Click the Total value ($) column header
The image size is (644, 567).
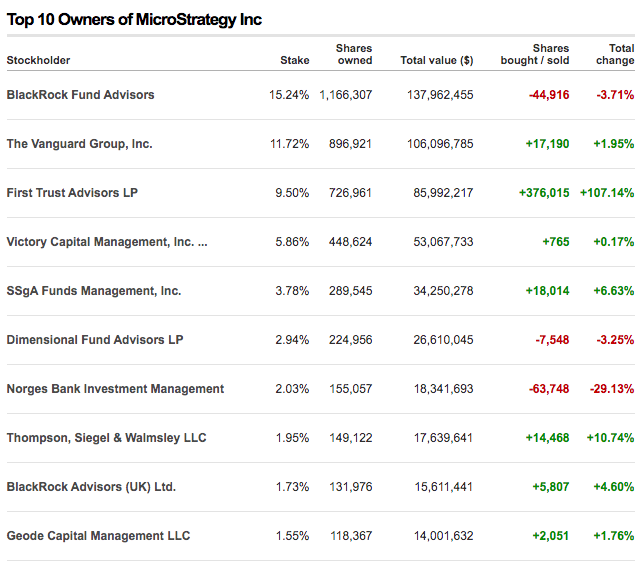(437, 60)
